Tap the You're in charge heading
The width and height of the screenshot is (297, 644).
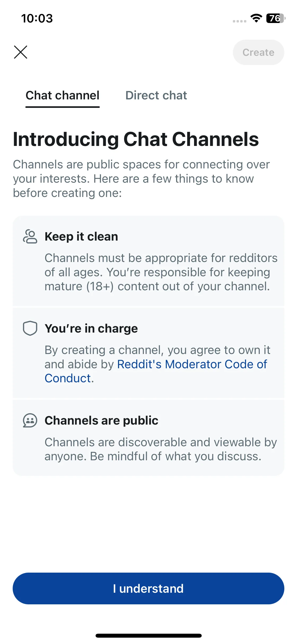(x=91, y=328)
